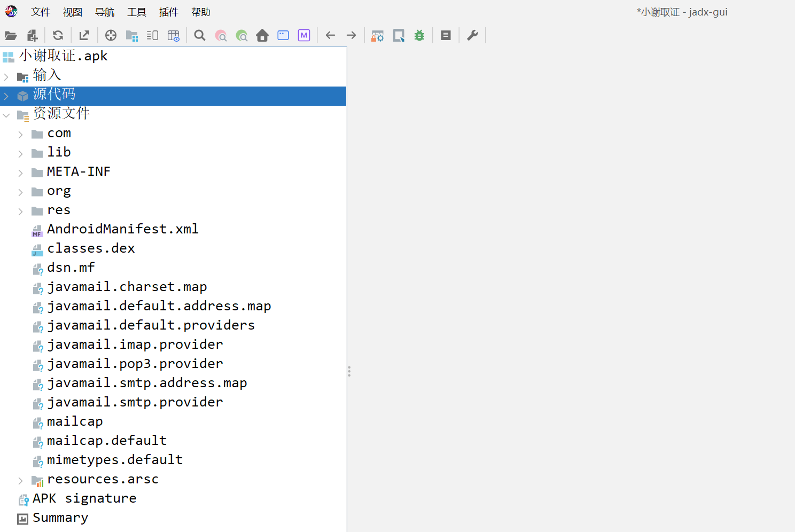
Task: Select javamail.default.address.map file
Action: 159,306
